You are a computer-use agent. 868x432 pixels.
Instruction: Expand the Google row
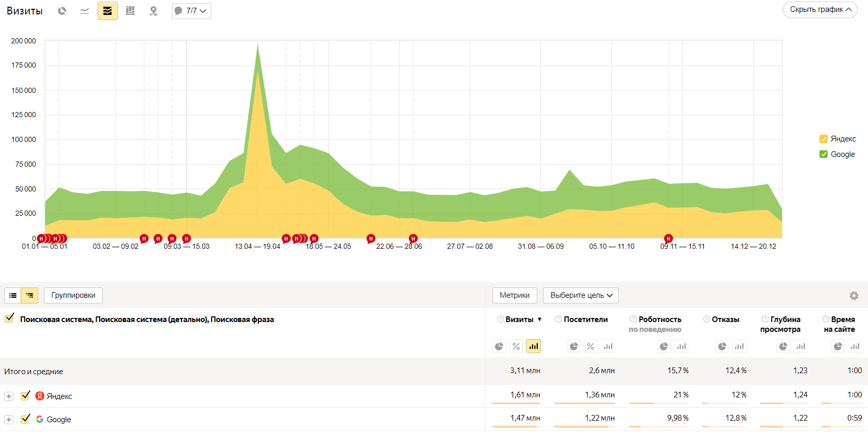[9, 420]
